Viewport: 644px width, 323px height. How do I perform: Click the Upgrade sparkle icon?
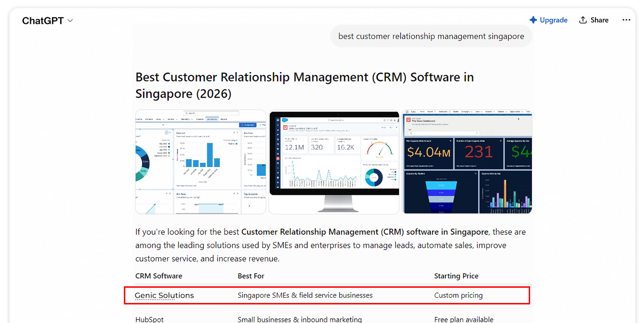[x=533, y=20]
